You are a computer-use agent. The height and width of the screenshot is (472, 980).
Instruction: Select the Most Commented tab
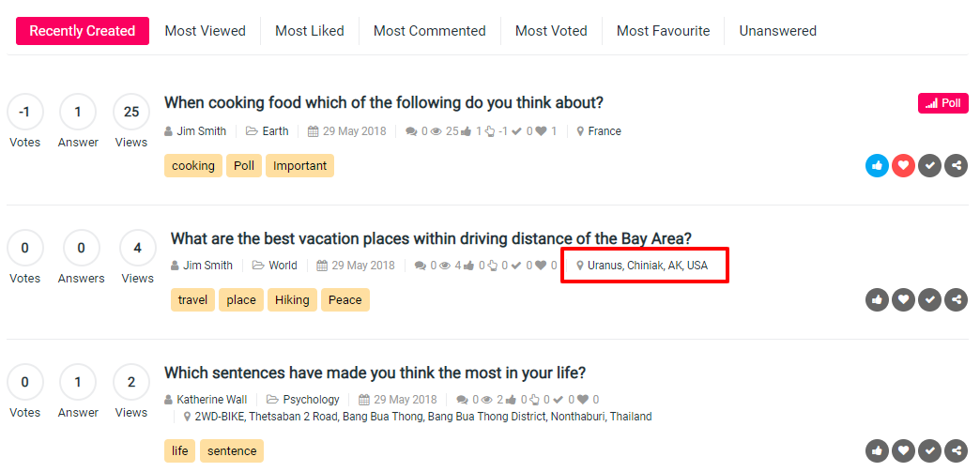[x=429, y=31]
